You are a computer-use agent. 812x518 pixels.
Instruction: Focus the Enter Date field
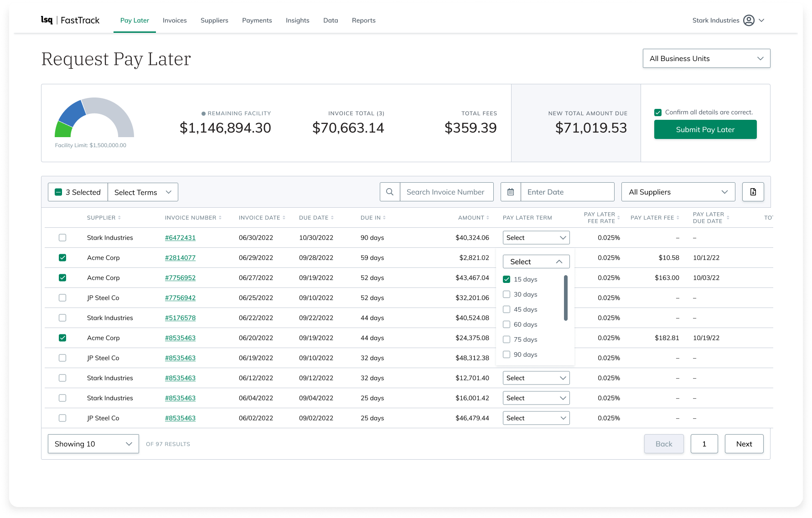567,192
